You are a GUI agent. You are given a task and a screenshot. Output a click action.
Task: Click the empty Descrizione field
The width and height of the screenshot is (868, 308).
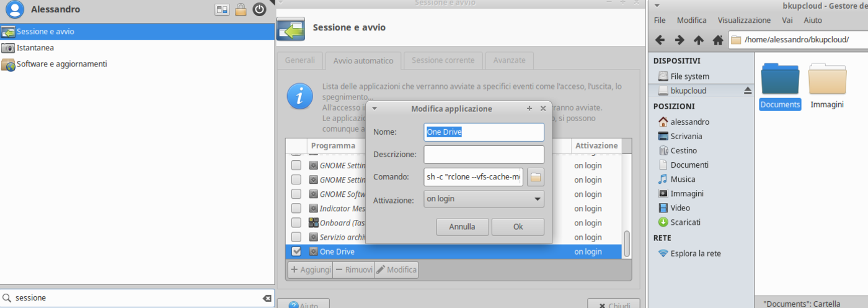[x=484, y=155]
